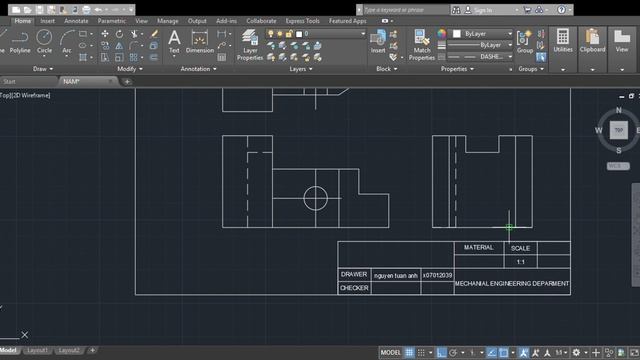Click the Insert block tool

point(378,42)
